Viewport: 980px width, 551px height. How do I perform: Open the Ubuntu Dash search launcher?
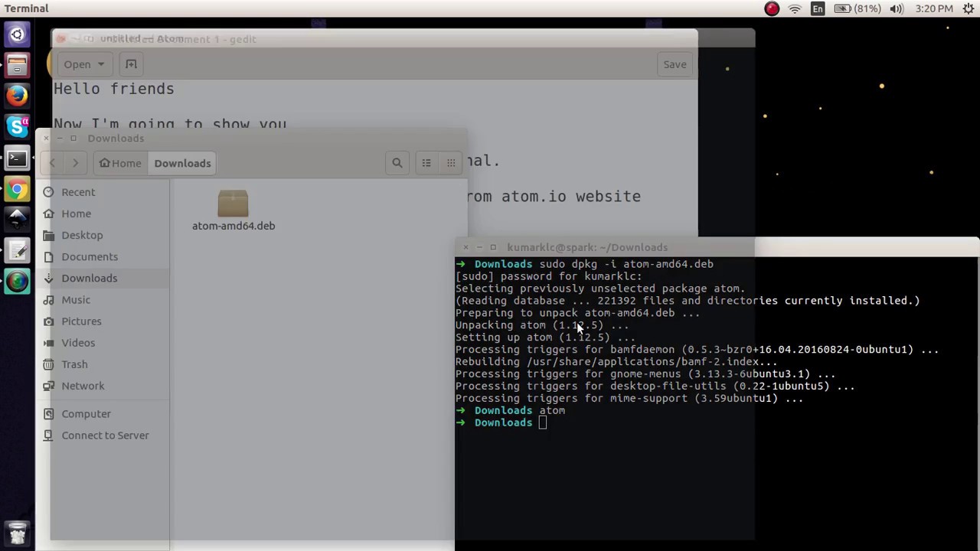[x=17, y=34]
